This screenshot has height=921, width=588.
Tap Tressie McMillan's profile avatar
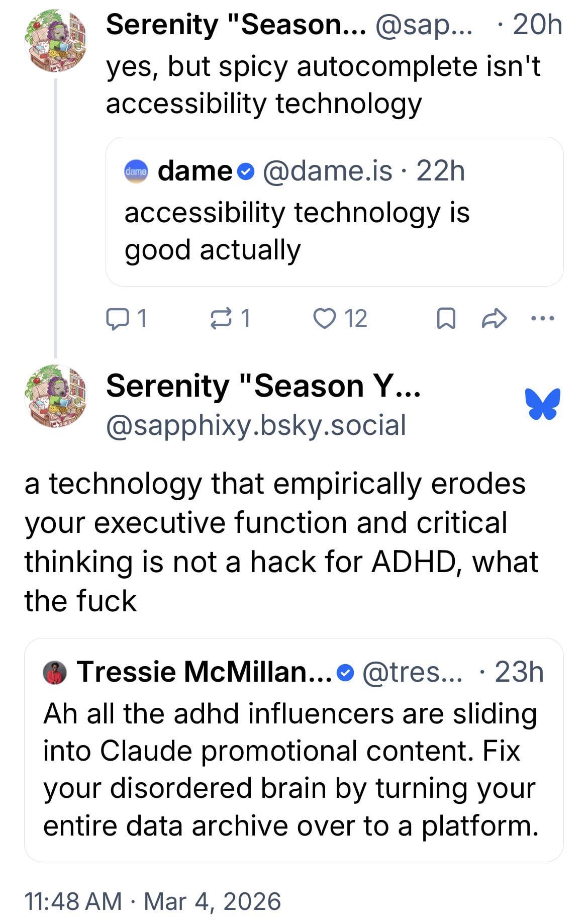point(55,672)
